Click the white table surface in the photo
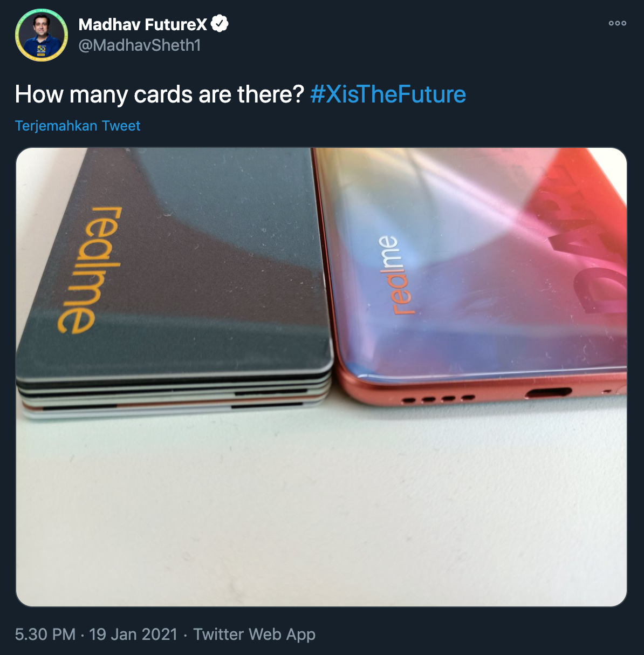The image size is (644, 655). [324, 513]
